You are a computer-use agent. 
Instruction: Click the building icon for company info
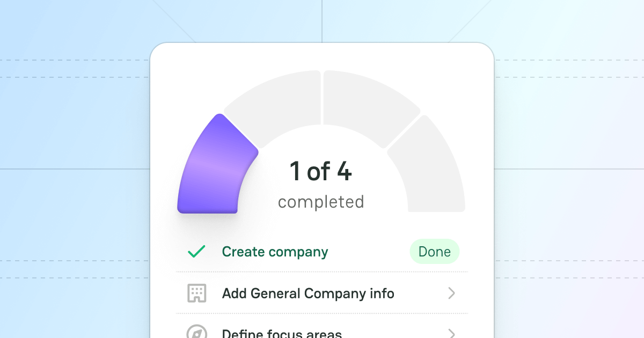click(x=196, y=293)
